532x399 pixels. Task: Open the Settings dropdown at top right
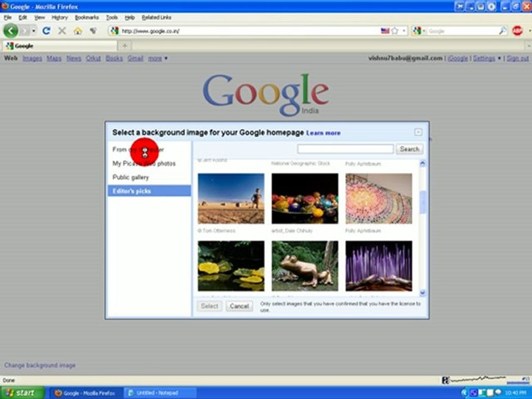pyautogui.click(x=487, y=58)
